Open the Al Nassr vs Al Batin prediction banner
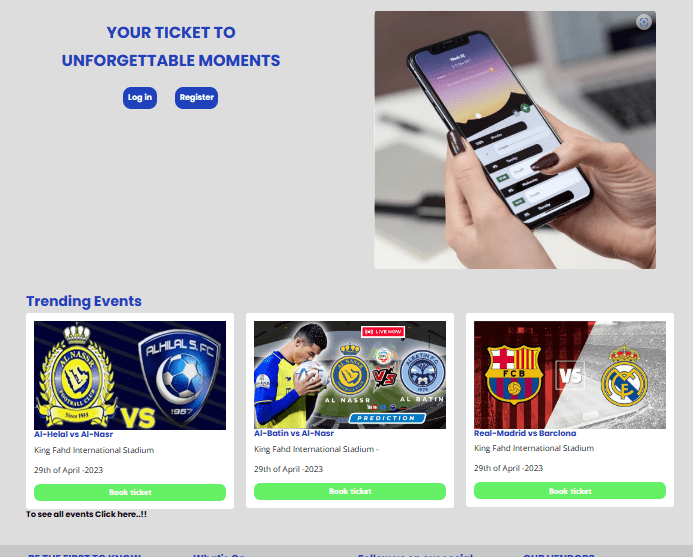The width and height of the screenshot is (693, 557). 350,375
